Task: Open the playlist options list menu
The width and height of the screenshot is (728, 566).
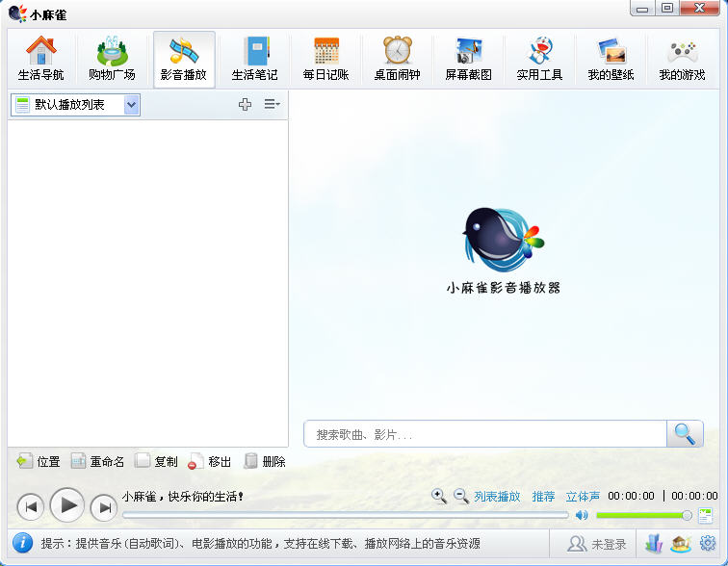Action: (273, 104)
